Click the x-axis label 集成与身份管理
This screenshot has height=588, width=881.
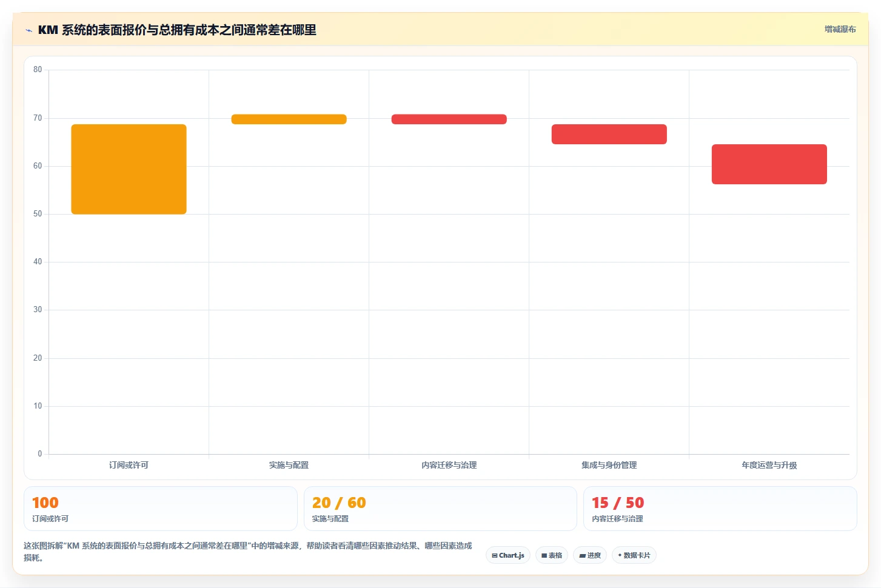[609, 465]
